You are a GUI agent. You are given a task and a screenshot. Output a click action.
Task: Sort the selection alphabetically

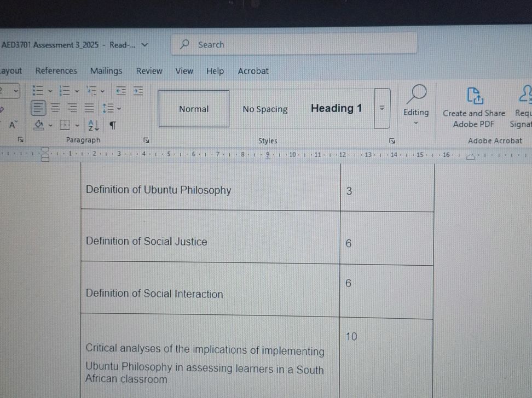[94, 126]
